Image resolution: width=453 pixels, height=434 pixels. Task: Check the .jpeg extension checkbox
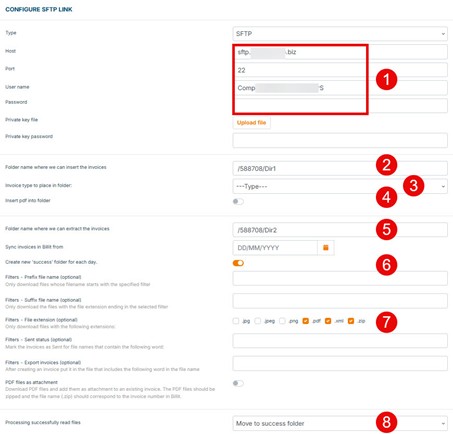click(x=258, y=321)
